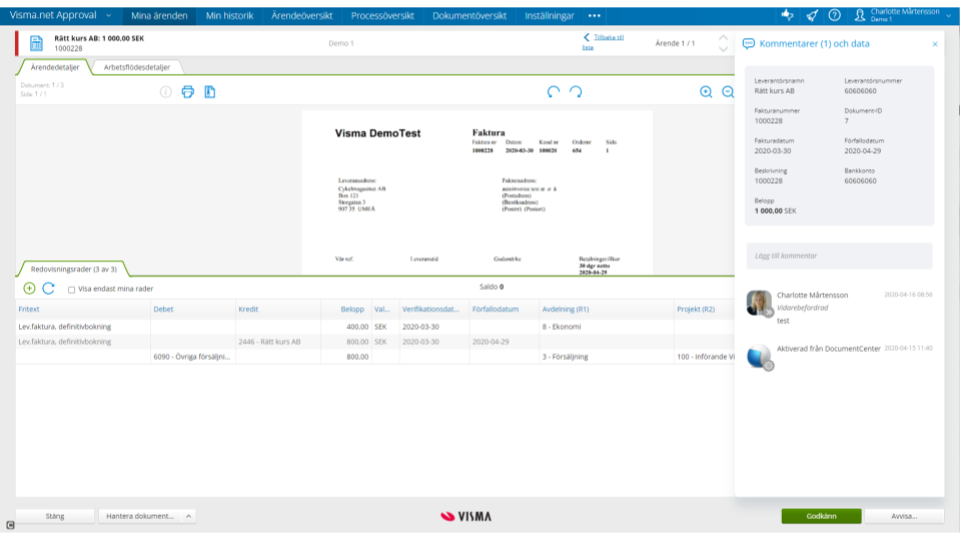Screen dimensions: 960x540
Task: Go to Mina ärenden menu
Action: coord(159,15)
